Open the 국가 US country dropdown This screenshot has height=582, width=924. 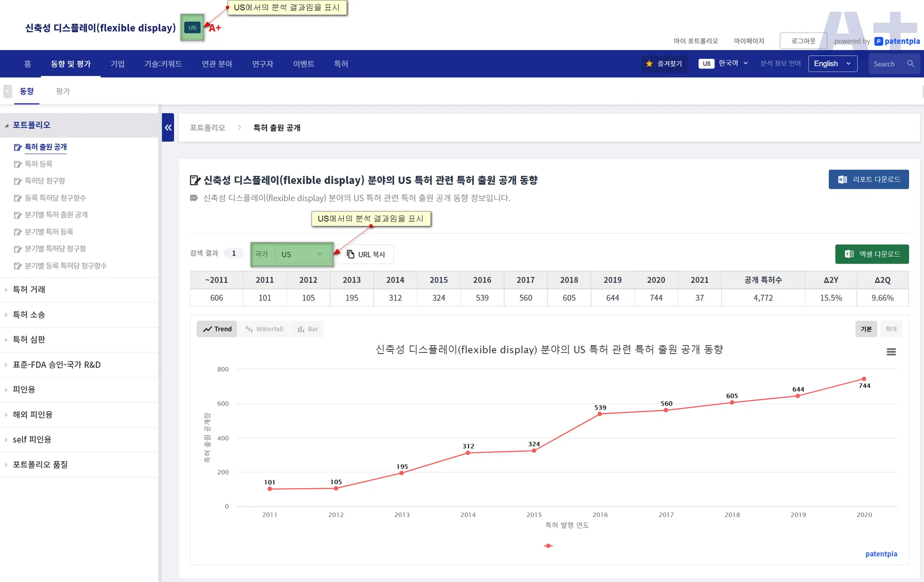(302, 254)
